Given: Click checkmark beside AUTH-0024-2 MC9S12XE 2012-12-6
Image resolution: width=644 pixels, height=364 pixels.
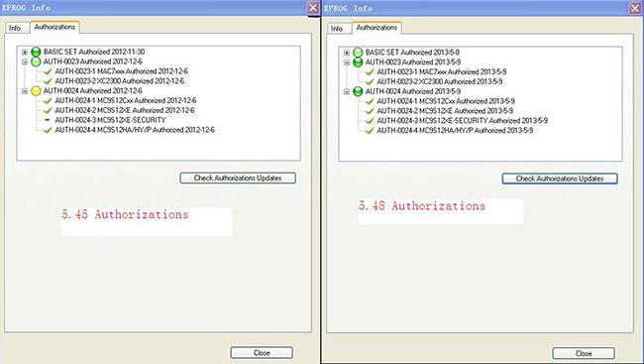Looking at the screenshot, I should (48, 111).
